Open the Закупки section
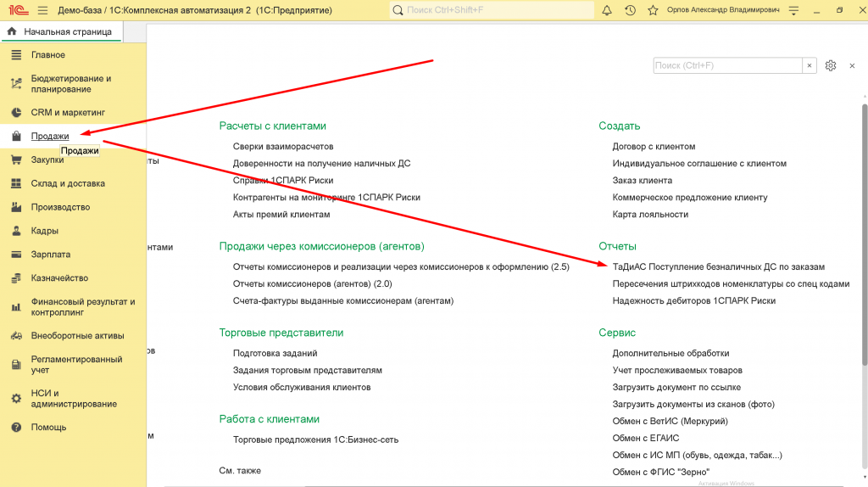 tap(47, 160)
